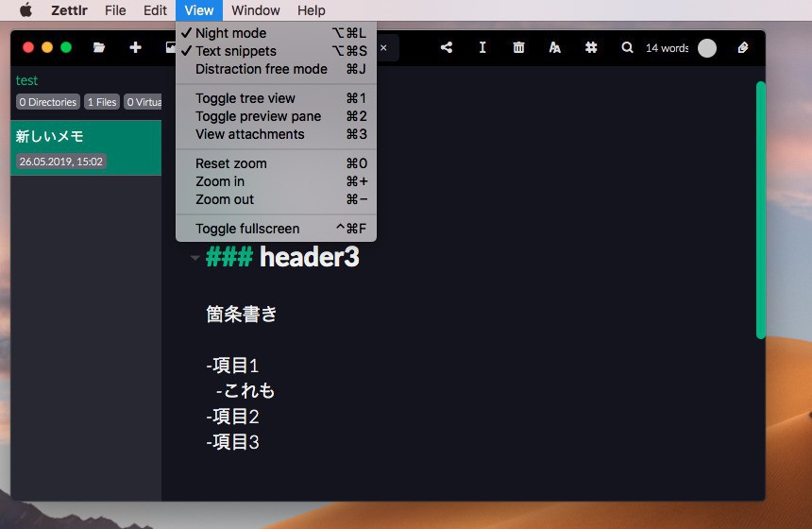Image resolution: width=812 pixels, height=529 pixels.
Task: Collapse the header3 section fold arrow
Action: (x=195, y=258)
